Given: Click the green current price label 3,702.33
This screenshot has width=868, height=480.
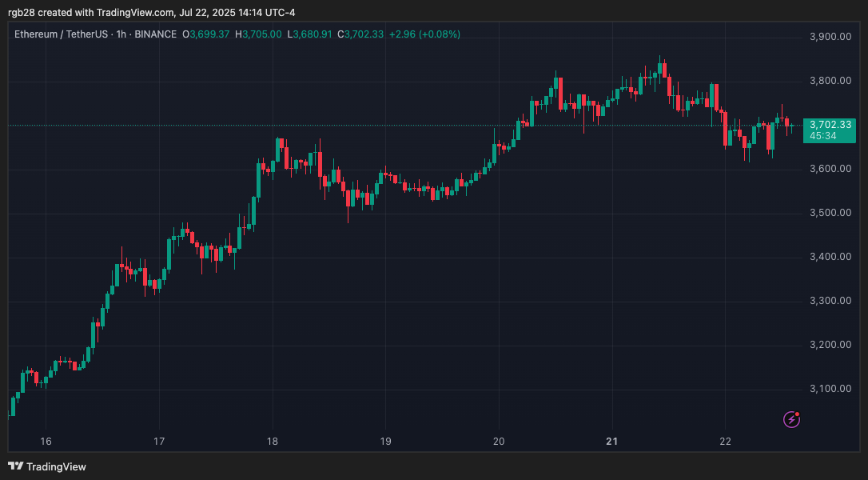Looking at the screenshot, I should [x=830, y=125].
